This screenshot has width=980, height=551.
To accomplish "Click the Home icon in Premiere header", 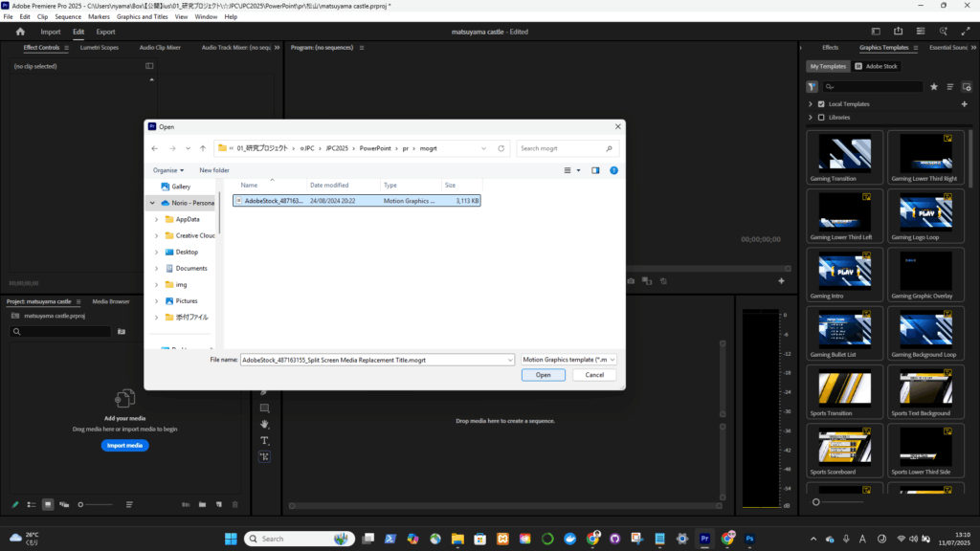I will (20, 32).
